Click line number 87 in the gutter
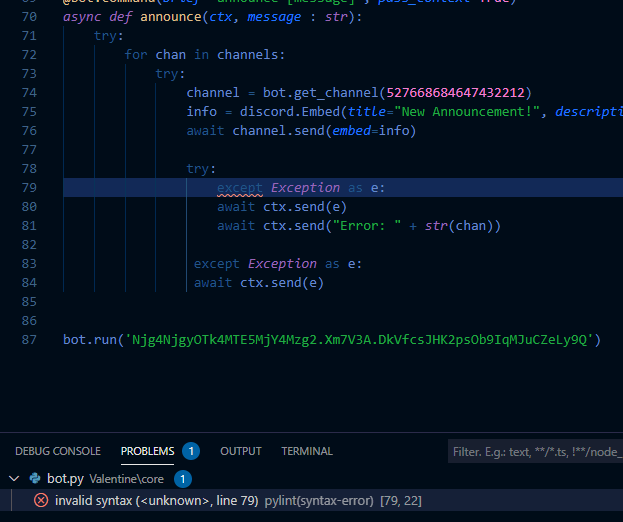 [x=29, y=340]
